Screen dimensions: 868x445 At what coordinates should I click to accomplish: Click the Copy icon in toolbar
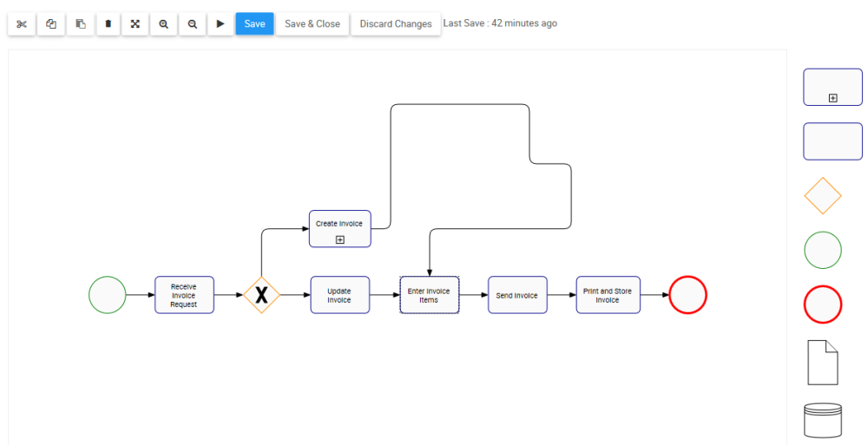(50, 24)
